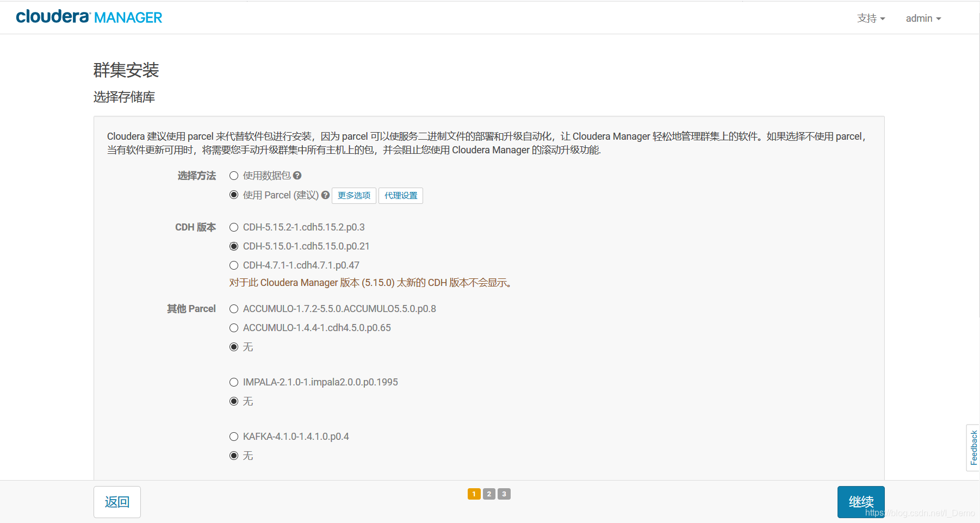980x523 pixels.
Task: Select KAFKA-4.1.0-1.4.1.0.p0.4 parcel
Action: point(234,437)
